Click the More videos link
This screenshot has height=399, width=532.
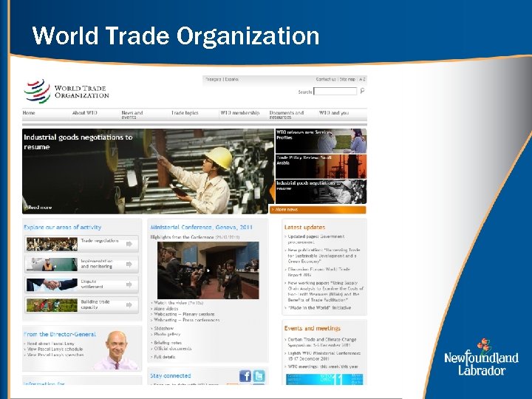pyautogui.click(x=166, y=309)
